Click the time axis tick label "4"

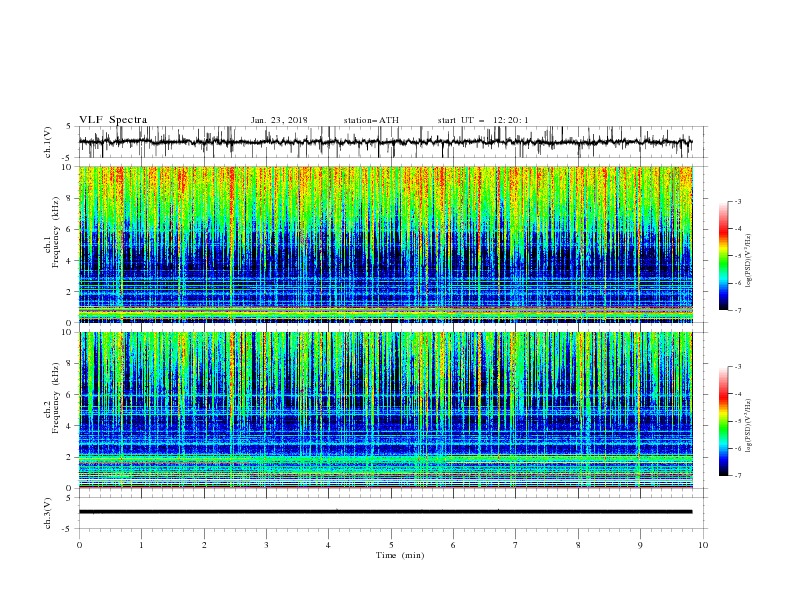tap(328, 545)
